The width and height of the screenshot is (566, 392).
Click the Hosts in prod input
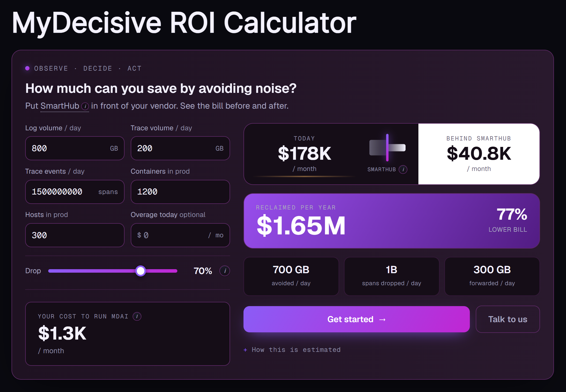click(x=75, y=235)
